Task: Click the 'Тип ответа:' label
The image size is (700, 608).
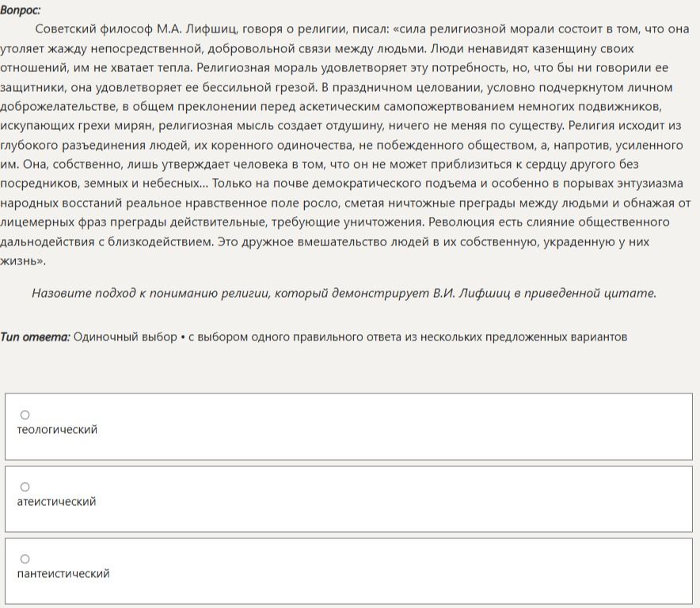Action: [36, 336]
